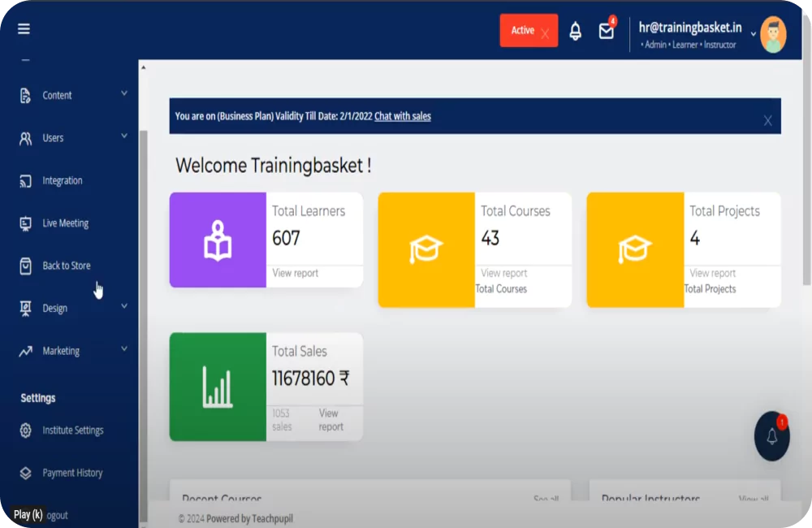Expand the Design menu chevron

124,306
